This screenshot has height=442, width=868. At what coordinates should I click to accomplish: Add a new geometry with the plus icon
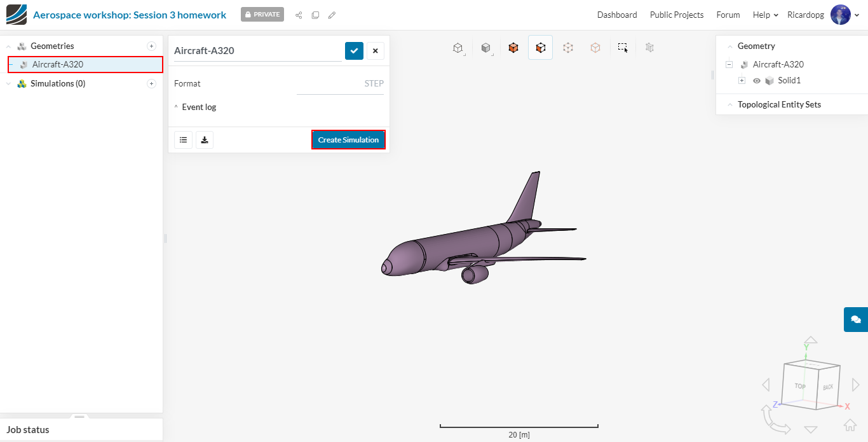pos(151,46)
